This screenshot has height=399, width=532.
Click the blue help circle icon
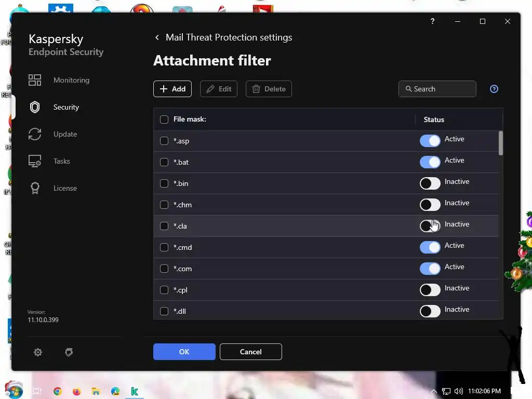click(494, 89)
